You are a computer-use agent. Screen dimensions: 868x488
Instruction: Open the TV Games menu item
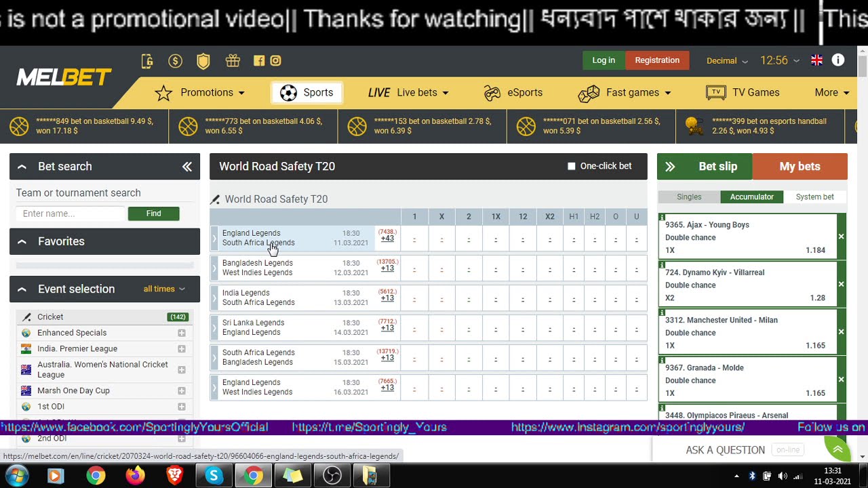[x=743, y=93]
